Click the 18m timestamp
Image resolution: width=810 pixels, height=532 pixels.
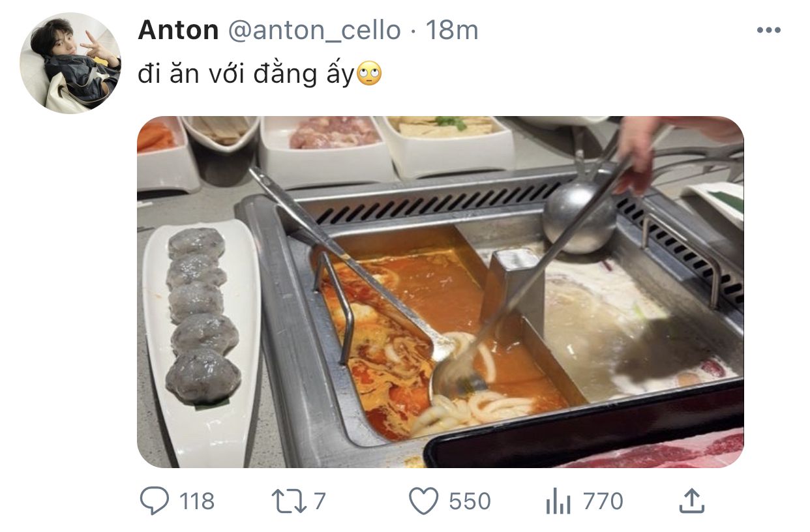point(452,30)
